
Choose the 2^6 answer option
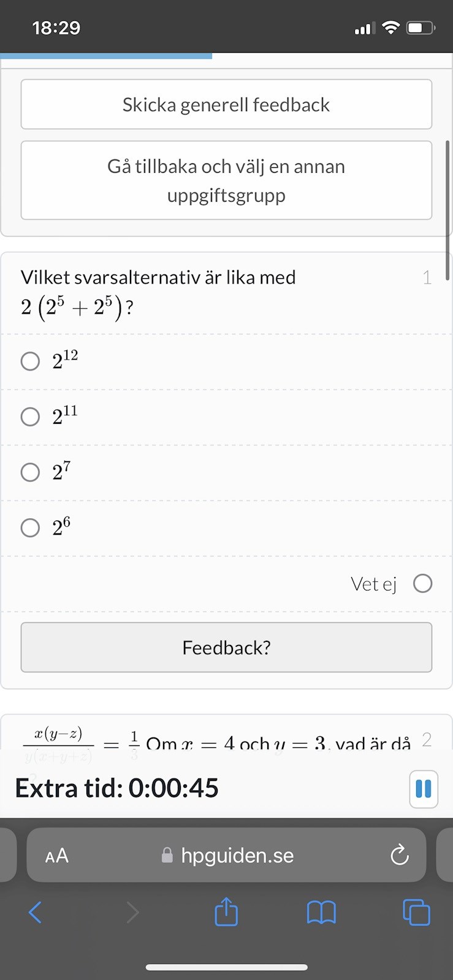tap(30, 527)
